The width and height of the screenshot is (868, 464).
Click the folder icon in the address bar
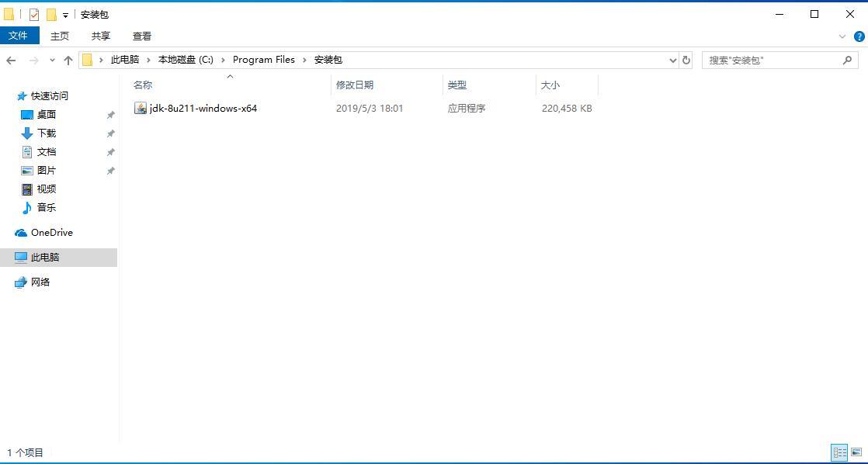tap(88, 61)
